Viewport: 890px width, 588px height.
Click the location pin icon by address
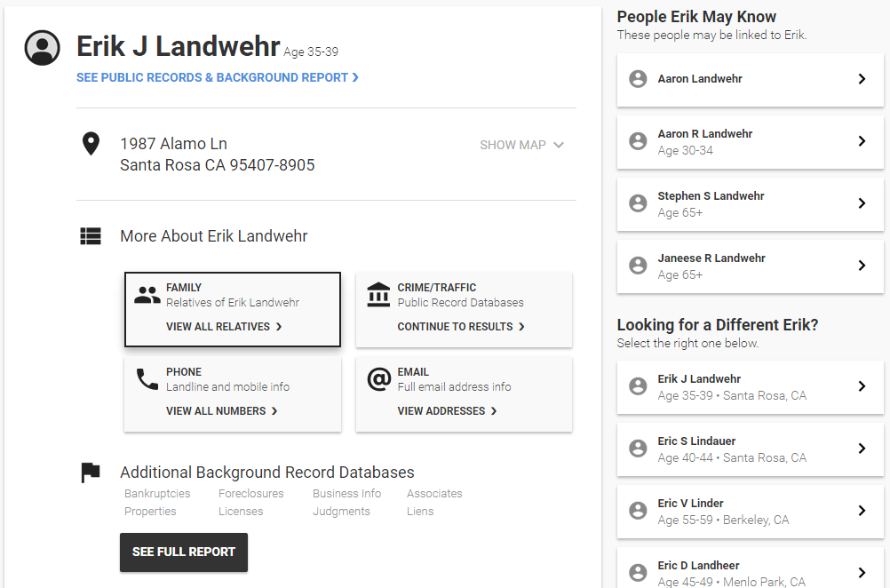[x=91, y=144]
